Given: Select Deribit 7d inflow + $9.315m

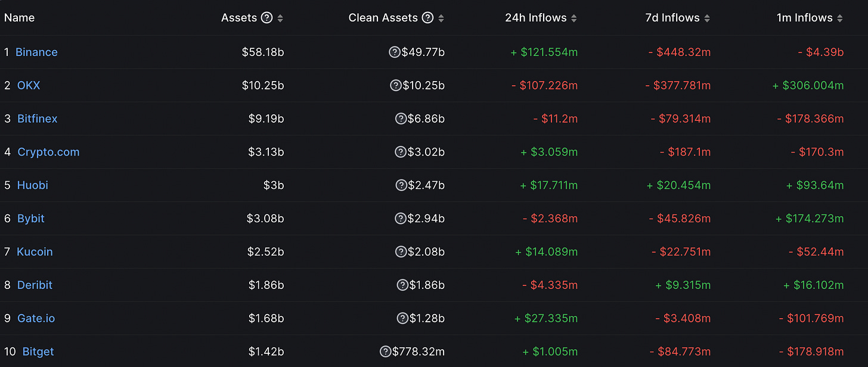Looking at the screenshot, I should point(683,285).
